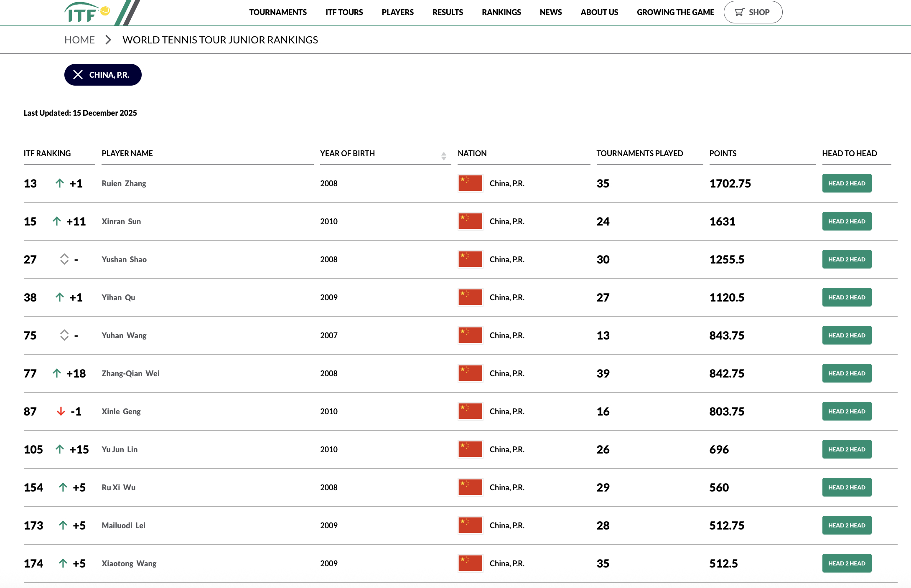Open Zhang-Qian Wei's player profile
Screen dimensions: 911x588
point(130,373)
